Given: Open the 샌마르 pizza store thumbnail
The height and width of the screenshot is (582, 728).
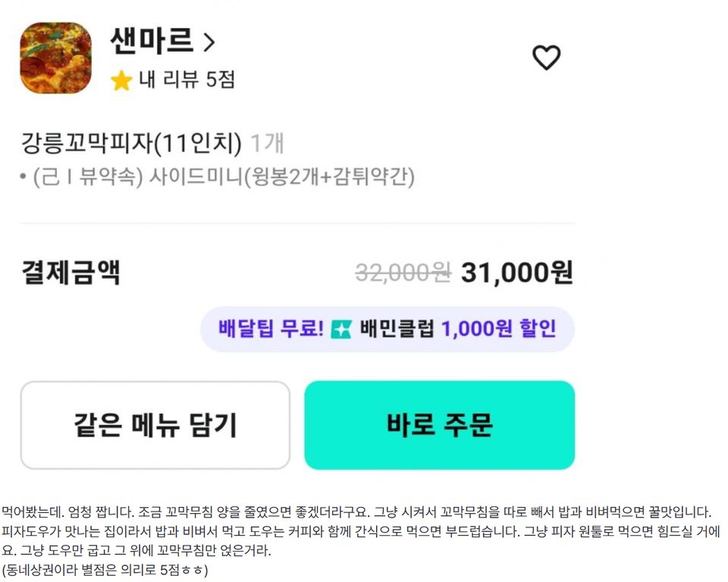Looking at the screenshot, I should click(53, 58).
